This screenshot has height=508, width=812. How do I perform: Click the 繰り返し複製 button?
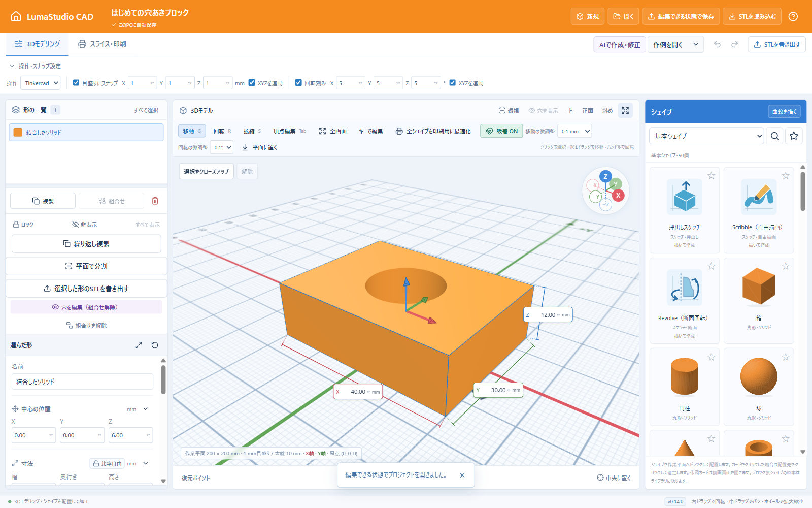[86, 244]
